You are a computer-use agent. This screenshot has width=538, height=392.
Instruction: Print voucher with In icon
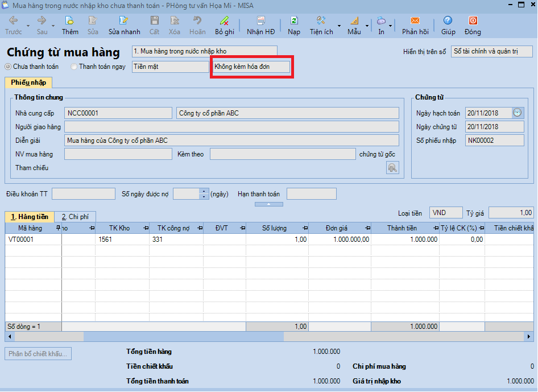point(381,26)
